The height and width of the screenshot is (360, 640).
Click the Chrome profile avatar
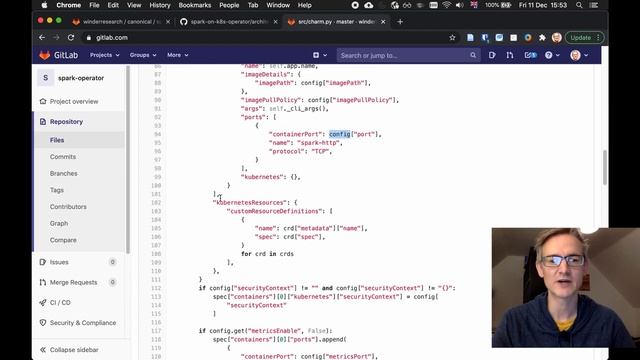click(x=556, y=38)
